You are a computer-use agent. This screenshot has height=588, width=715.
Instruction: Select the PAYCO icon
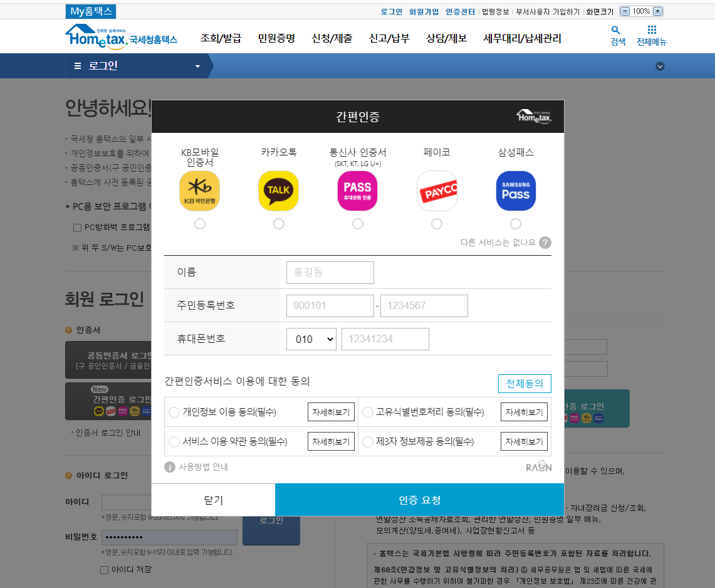[x=437, y=191]
